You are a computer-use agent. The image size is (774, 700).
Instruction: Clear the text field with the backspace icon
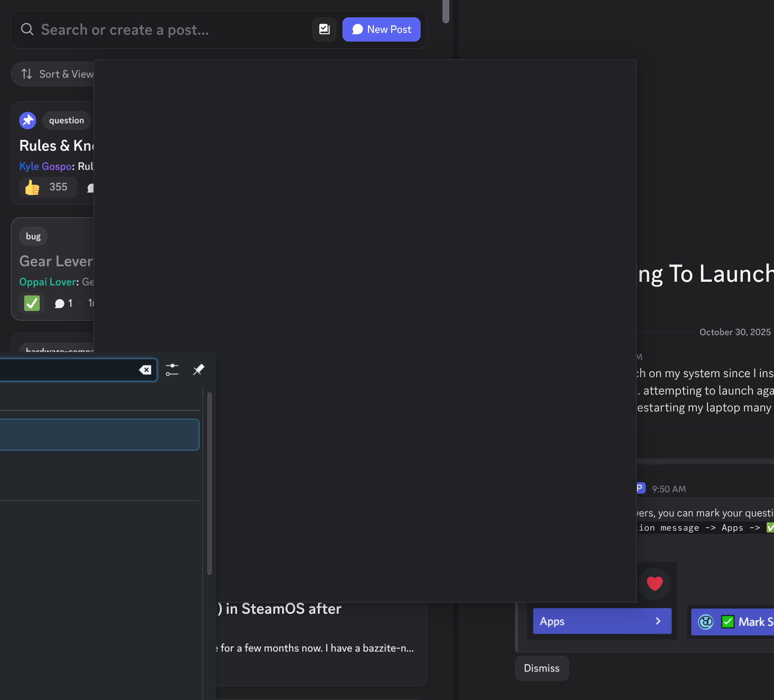click(x=145, y=370)
